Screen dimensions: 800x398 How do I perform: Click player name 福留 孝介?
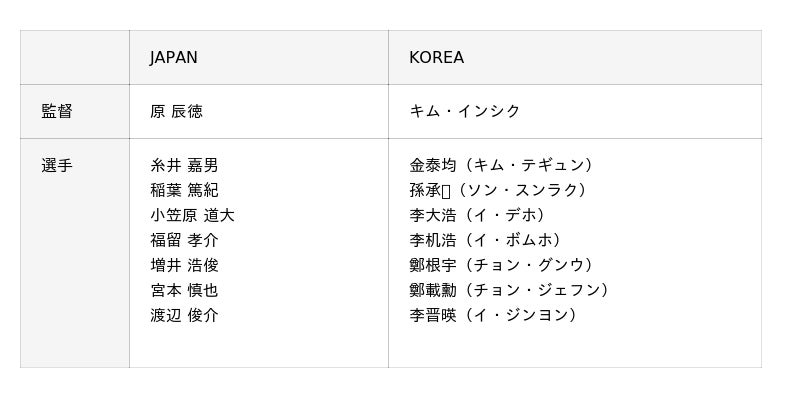coord(184,240)
